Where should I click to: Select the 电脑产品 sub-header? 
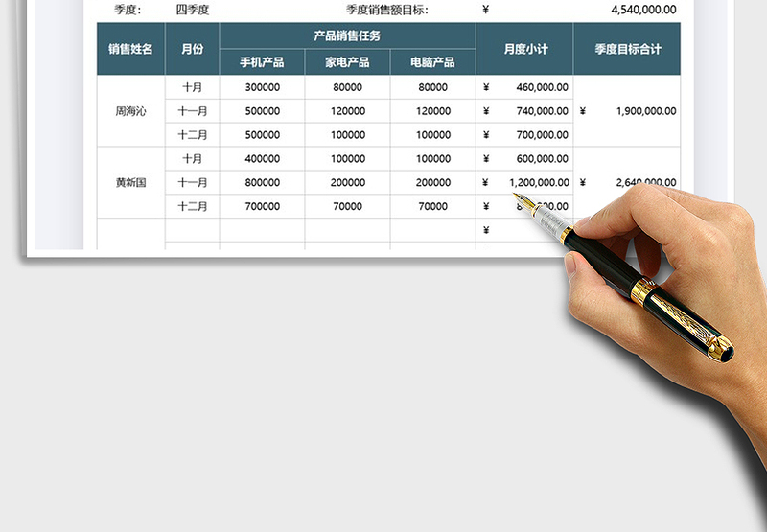coord(433,62)
